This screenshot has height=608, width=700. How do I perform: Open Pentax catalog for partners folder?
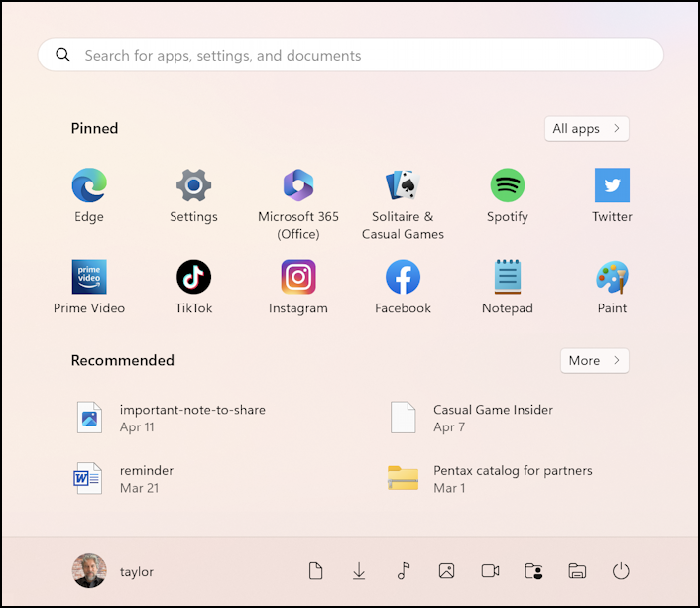pyautogui.click(x=490, y=478)
